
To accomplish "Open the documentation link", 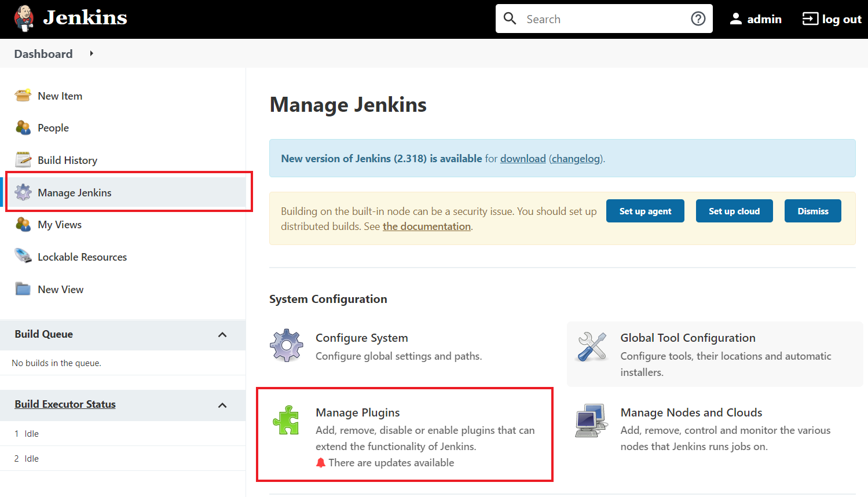I will click(427, 226).
